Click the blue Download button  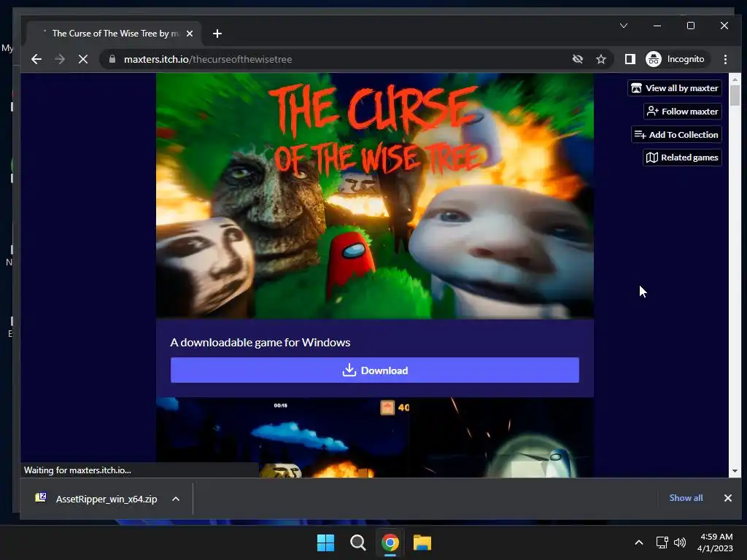(375, 370)
